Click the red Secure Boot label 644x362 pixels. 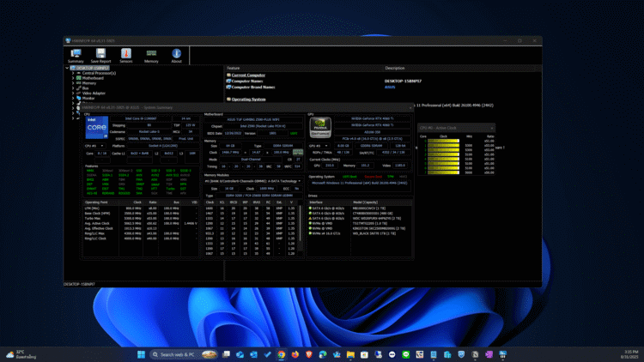coord(374,177)
